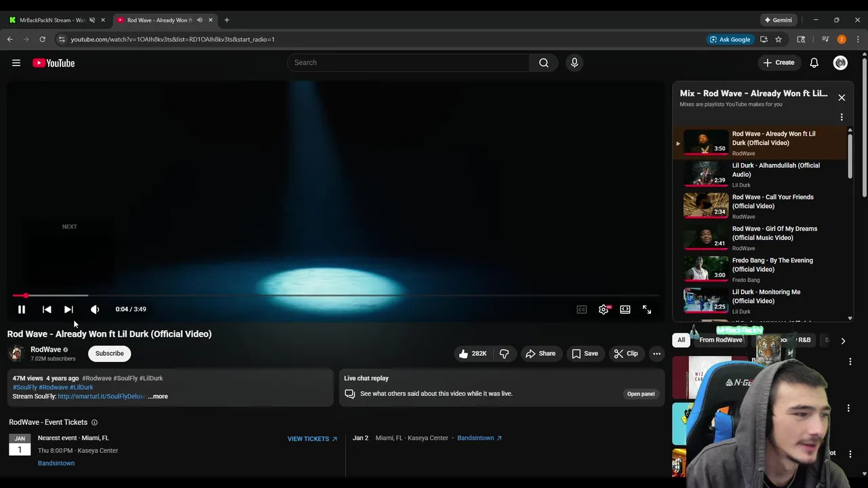The image size is (868, 488).
Task: Click the browser address bar URL
Action: coord(172,39)
